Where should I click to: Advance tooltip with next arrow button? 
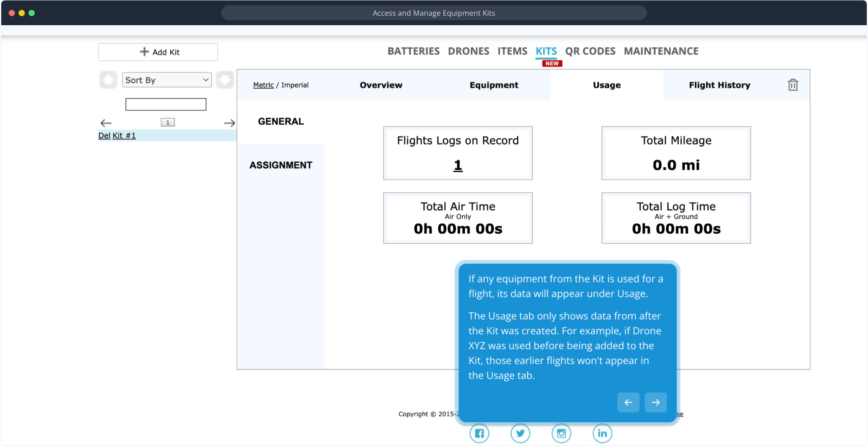656,402
